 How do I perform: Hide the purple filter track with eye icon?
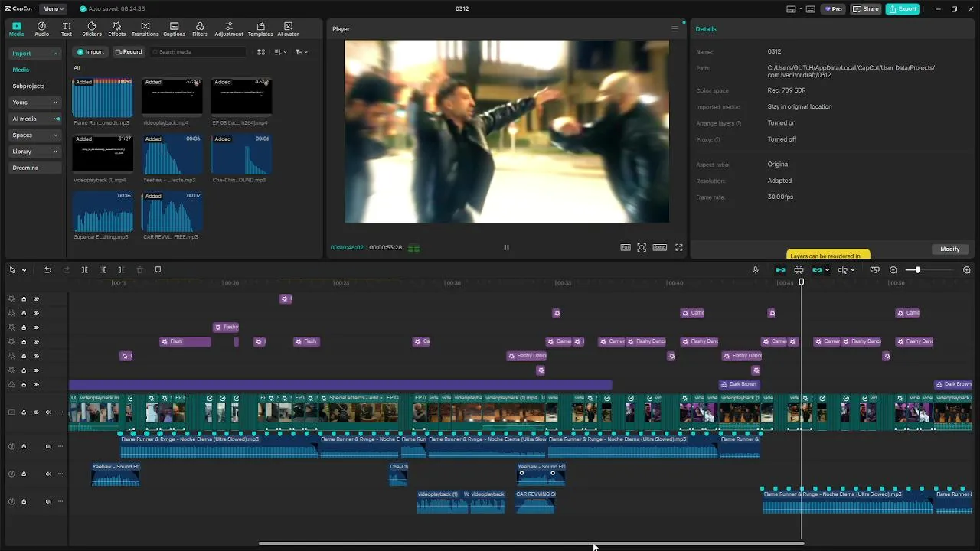(x=36, y=384)
